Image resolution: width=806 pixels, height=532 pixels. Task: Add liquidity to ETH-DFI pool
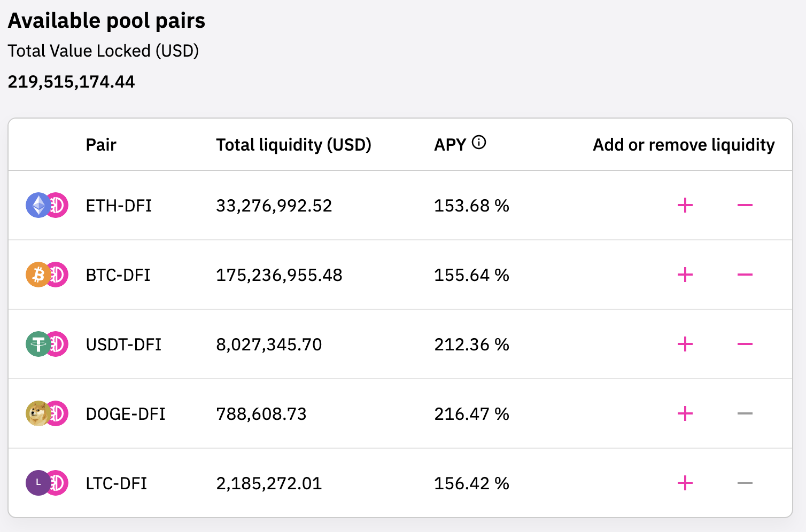[x=685, y=206]
